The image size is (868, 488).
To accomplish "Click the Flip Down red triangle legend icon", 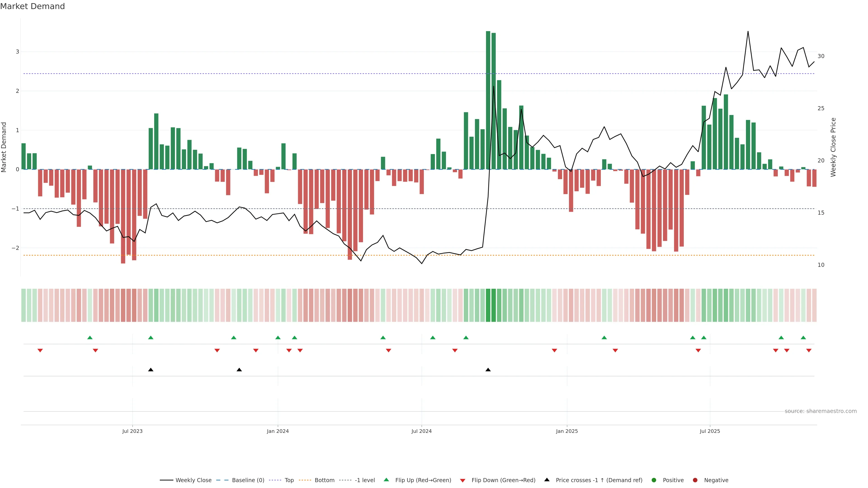I will pyautogui.click(x=463, y=481).
